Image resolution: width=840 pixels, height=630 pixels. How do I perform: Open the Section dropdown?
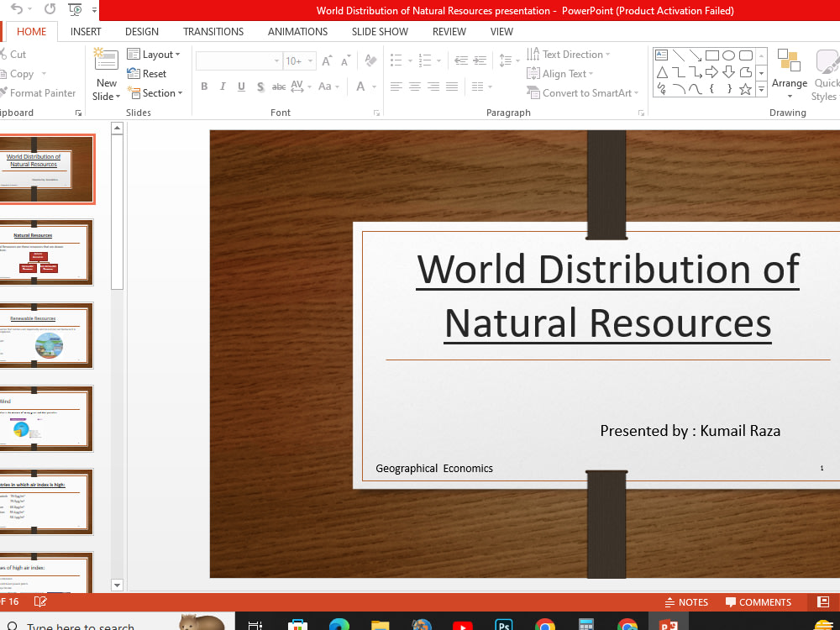coord(155,93)
